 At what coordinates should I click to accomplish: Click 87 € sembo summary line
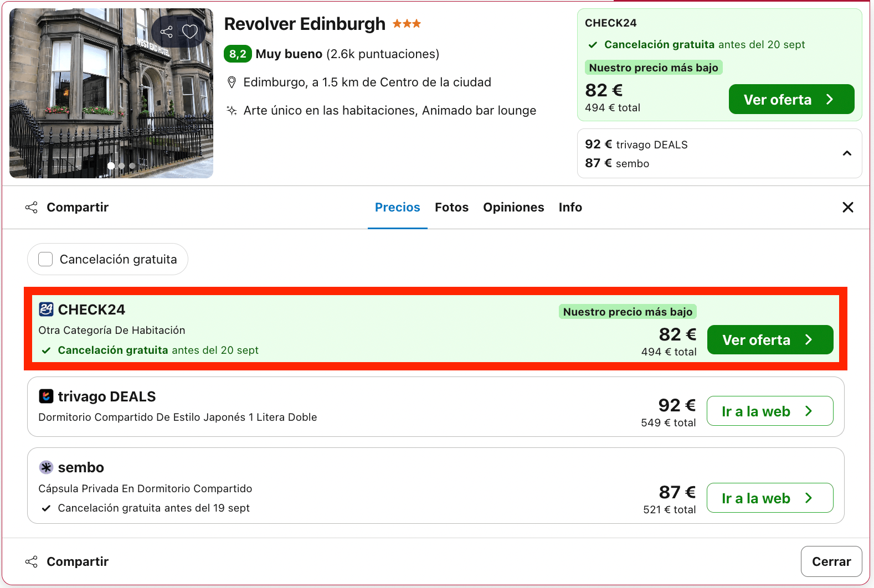[x=617, y=163]
